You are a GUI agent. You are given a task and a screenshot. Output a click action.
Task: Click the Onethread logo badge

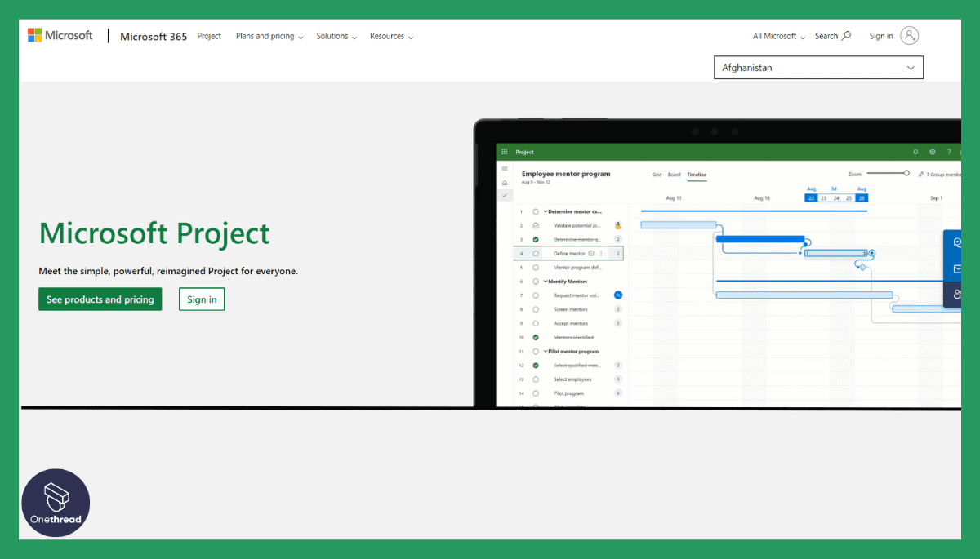(x=56, y=503)
